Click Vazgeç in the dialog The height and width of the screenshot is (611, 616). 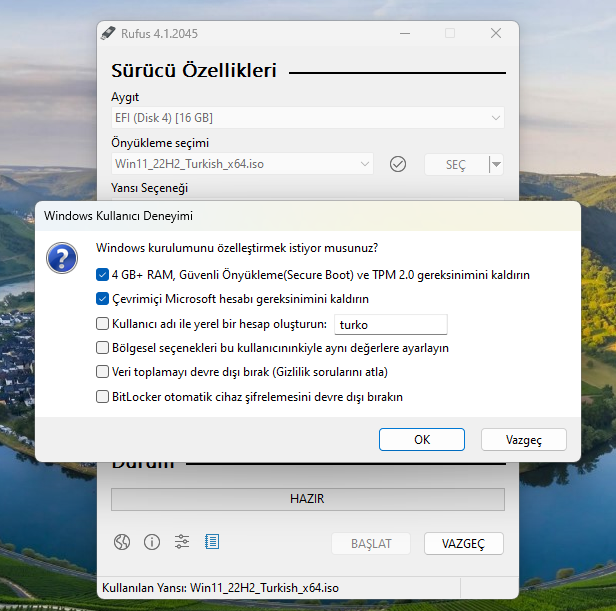click(524, 440)
